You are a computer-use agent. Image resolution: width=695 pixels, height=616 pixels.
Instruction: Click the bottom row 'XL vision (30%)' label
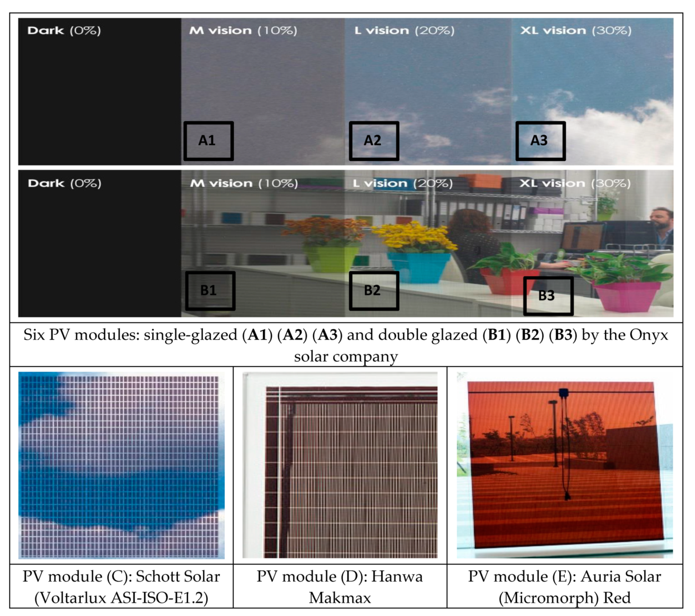click(575, 183)
